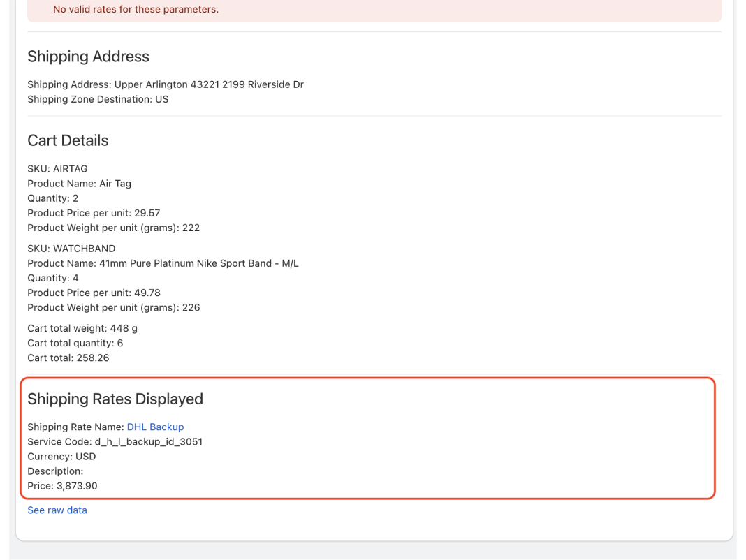Click the Cart Details heading
The height and width of the screenshot is (560, 746).
tap(68, 141)
